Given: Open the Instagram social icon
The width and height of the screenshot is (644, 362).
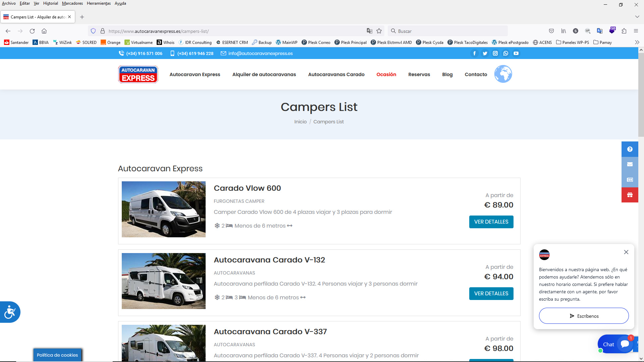Looking at the screenshot, I should [495, 53].
